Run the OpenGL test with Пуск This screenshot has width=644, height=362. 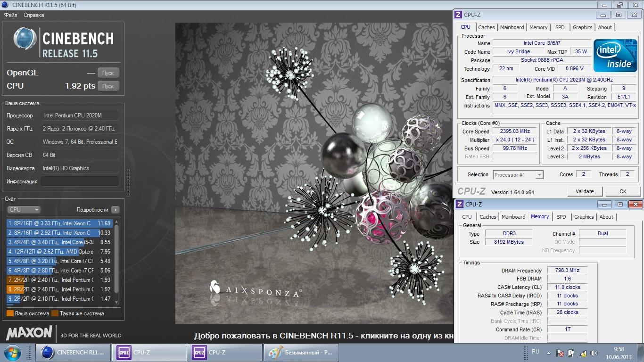point(108,73)
